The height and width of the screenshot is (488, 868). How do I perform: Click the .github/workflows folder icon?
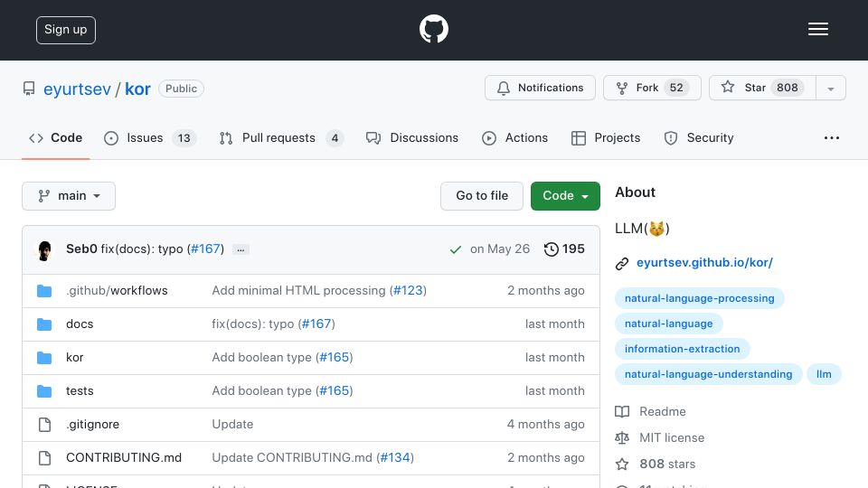point(44,291)
